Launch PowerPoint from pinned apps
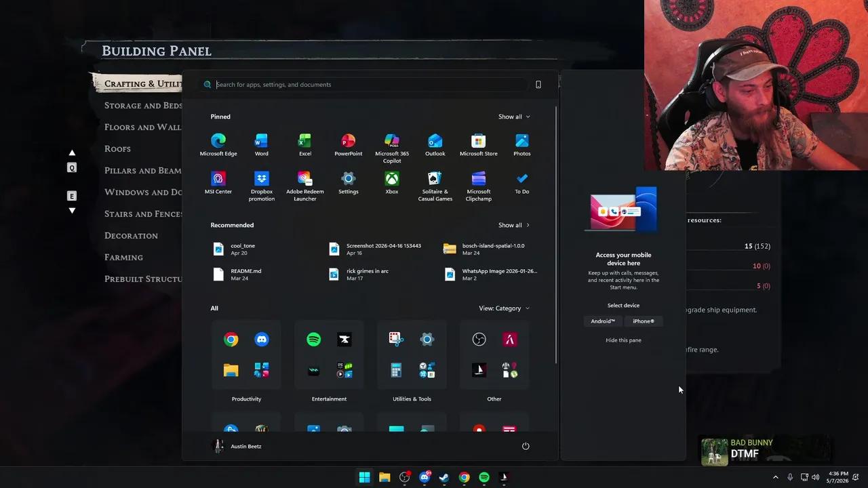The height and width of the screenshot is (488, 868). 348,145
